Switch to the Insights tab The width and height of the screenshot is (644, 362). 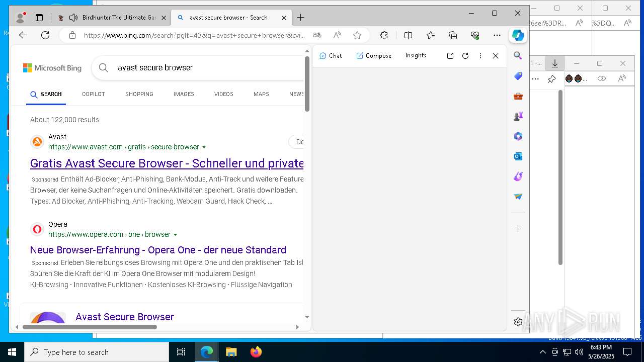pos(416,55)
